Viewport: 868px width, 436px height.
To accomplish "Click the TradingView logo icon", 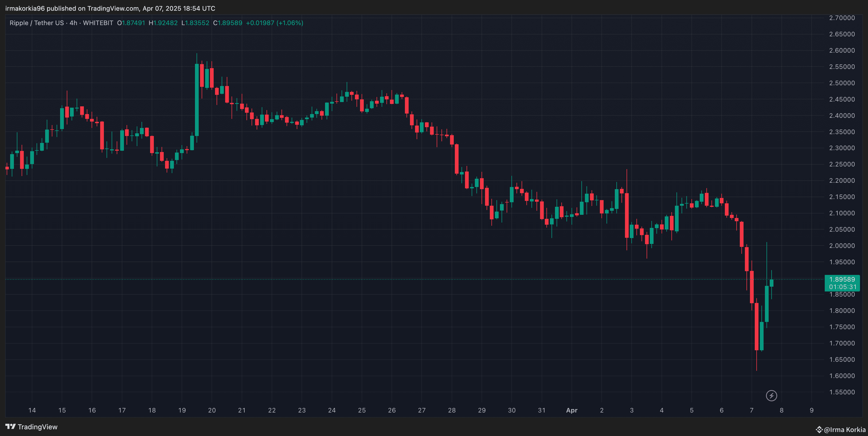I will tap(10, 427).
